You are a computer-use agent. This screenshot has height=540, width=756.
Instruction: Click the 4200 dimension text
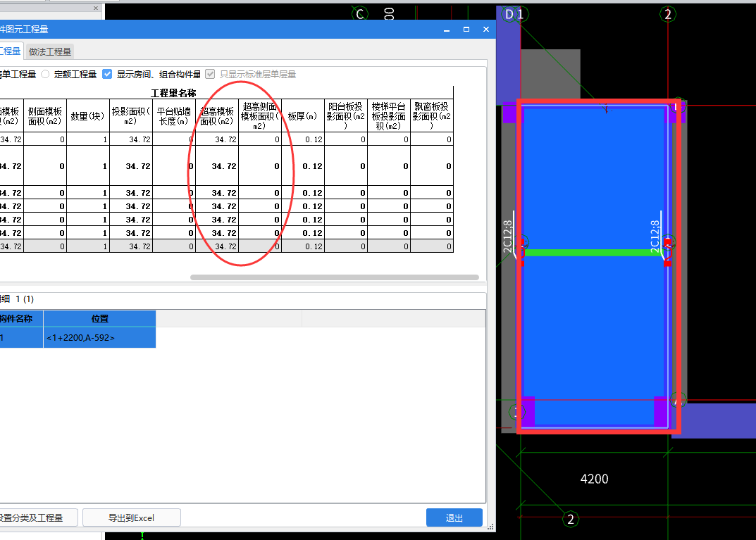click(x=594, y=479)
